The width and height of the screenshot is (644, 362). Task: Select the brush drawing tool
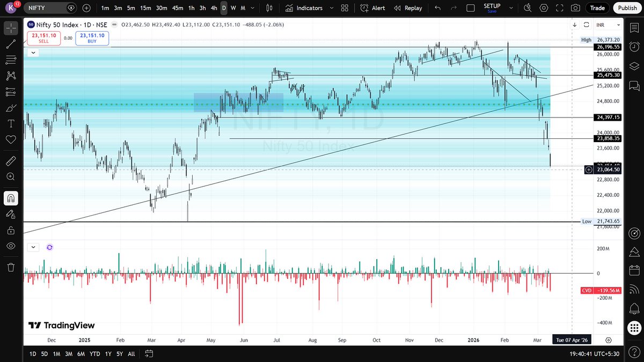click(11, 108)
